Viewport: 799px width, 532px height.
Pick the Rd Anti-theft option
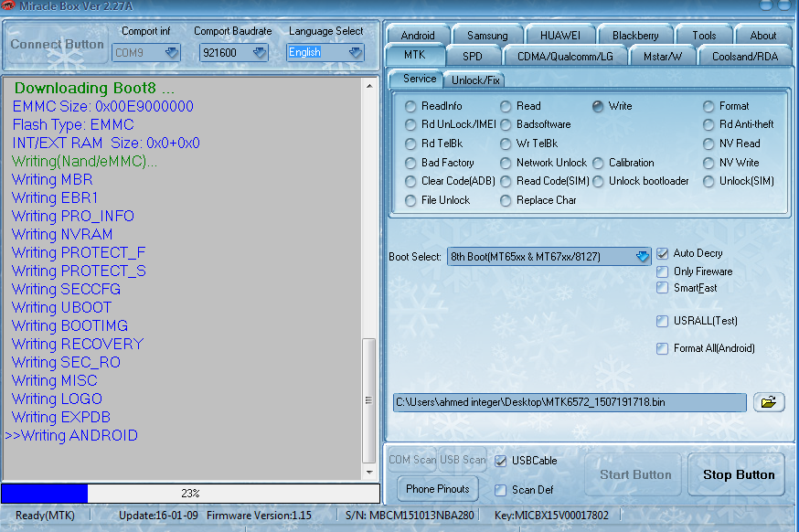[708, 125]
